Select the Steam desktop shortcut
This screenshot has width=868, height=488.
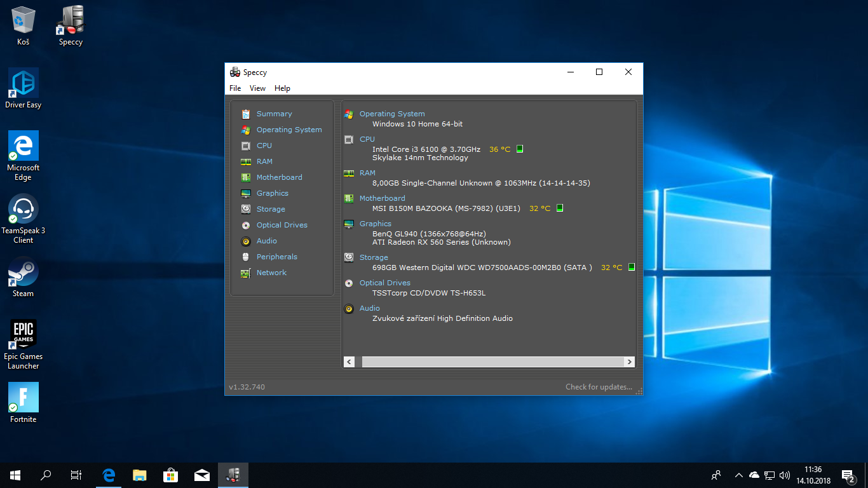[24, 277]
